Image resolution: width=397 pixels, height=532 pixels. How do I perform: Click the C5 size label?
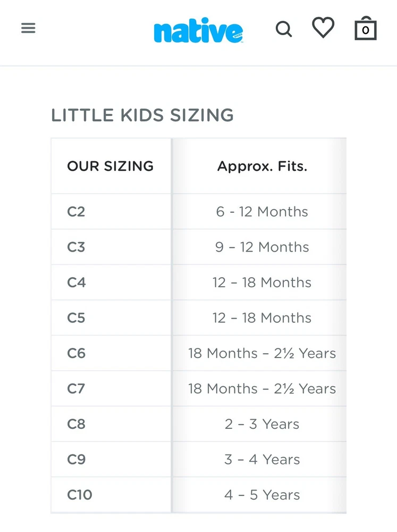[x=76, y=318]
